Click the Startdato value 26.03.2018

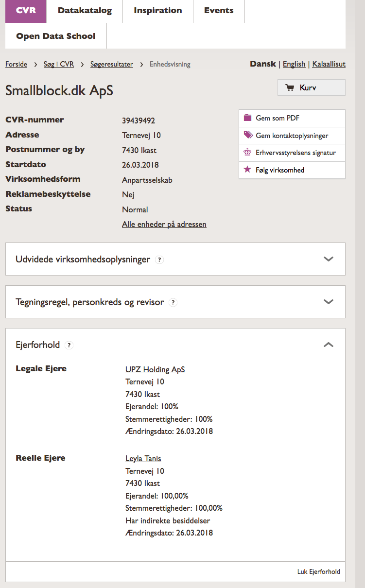(x=140, y=165)
